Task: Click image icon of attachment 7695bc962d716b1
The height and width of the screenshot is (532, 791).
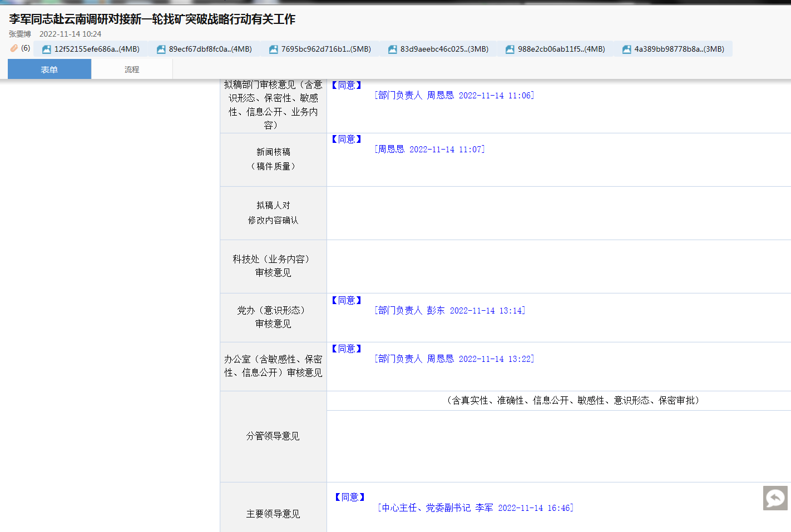Action: click(274, 49)
